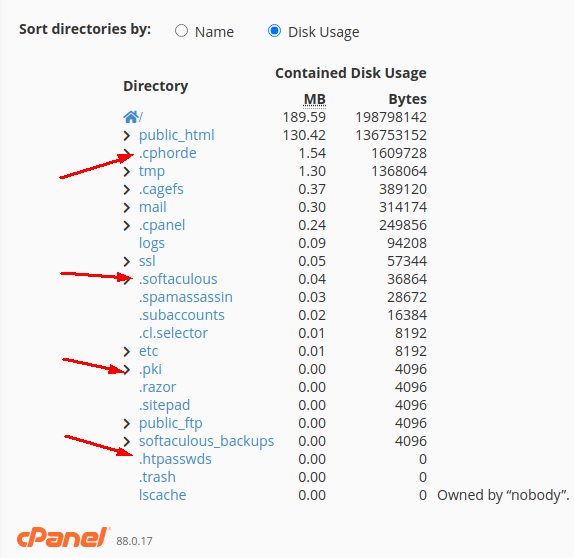This screenshot has height=558, width=574.
Task: Open the .softaculous directory link
Action: coord(178,279)
